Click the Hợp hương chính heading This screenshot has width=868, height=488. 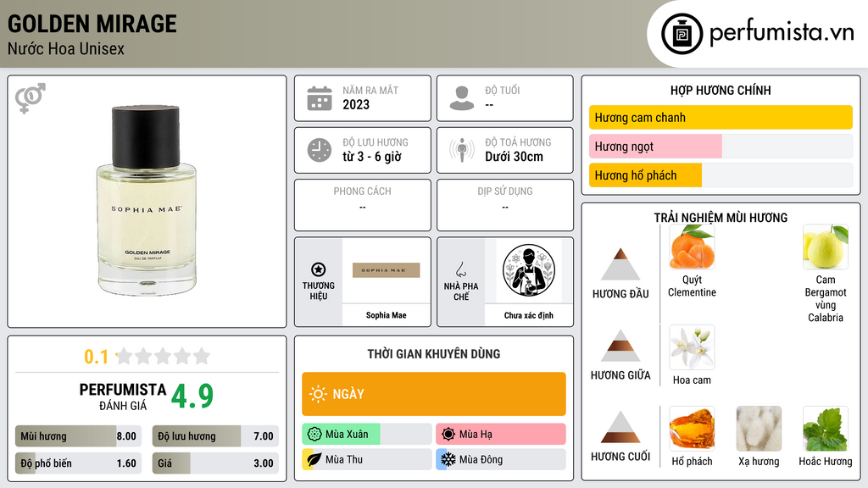coord(721,90)
